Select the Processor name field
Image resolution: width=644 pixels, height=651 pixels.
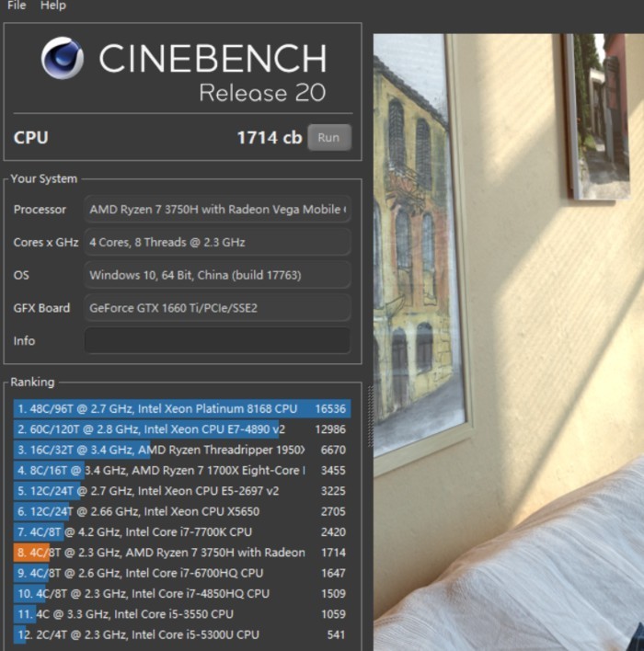point(217,210)
